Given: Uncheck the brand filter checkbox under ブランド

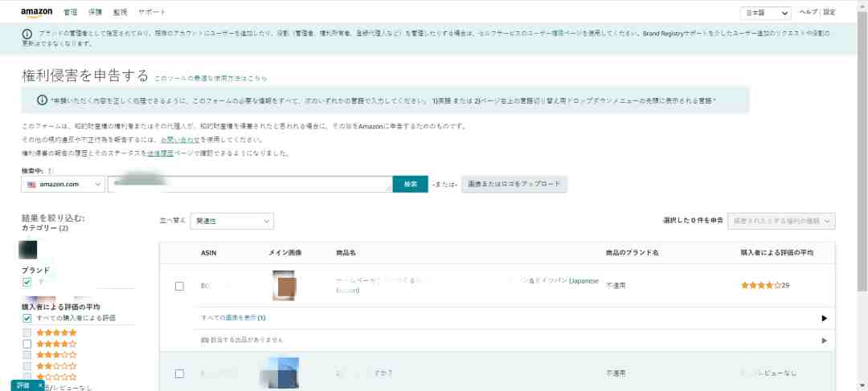Looking at the screenshot, I should [27, 282].
